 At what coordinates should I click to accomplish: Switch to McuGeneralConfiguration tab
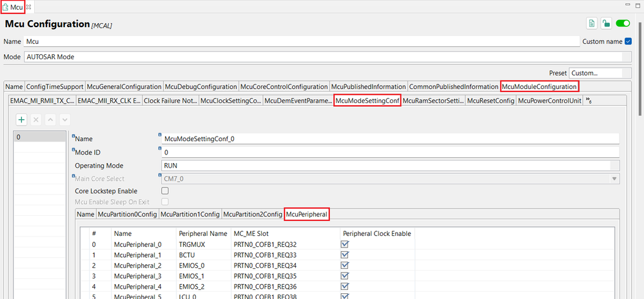(x=124, y=86)
